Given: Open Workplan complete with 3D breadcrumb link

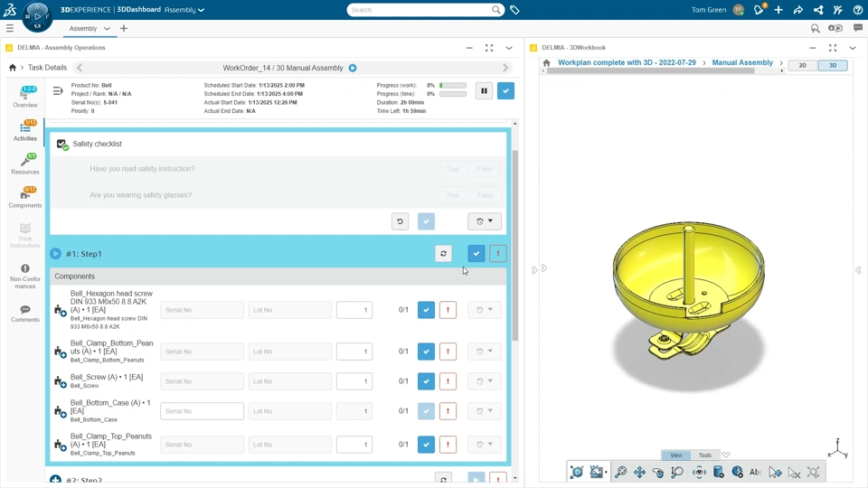Looking at the screenshot, I should (627, 62).
